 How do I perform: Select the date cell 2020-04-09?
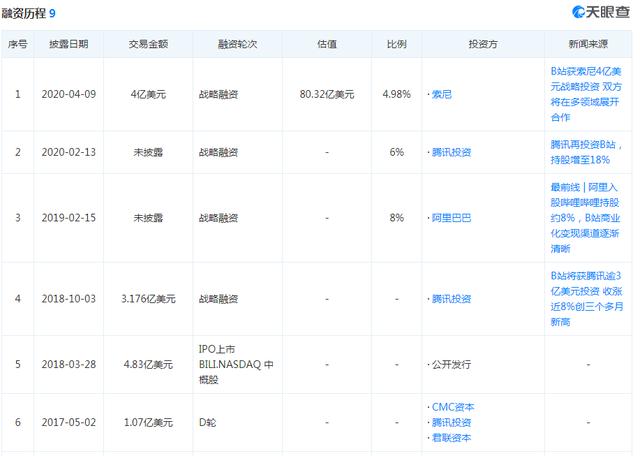[69, 95]
